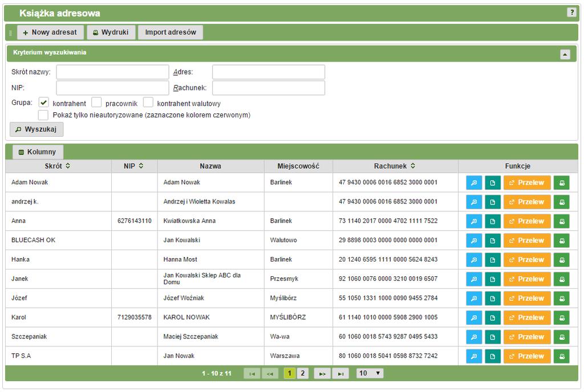584x392 pixels.
Task: Edit document icon for Karol row
Action: click(492, 318)
